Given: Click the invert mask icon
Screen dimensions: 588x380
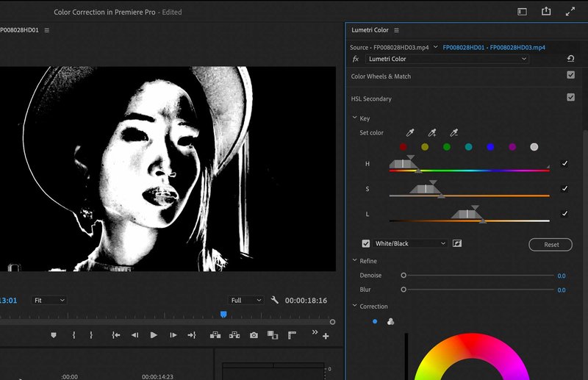Looking at the screenshot, I should tap(457, 243).
